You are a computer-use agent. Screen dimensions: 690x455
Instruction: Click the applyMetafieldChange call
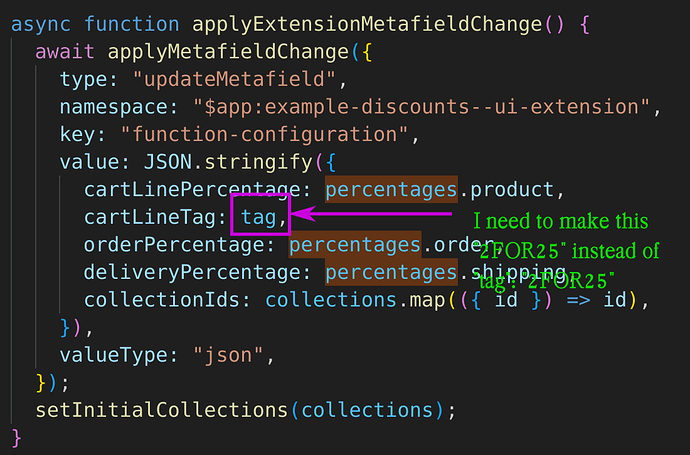(228, 52)
